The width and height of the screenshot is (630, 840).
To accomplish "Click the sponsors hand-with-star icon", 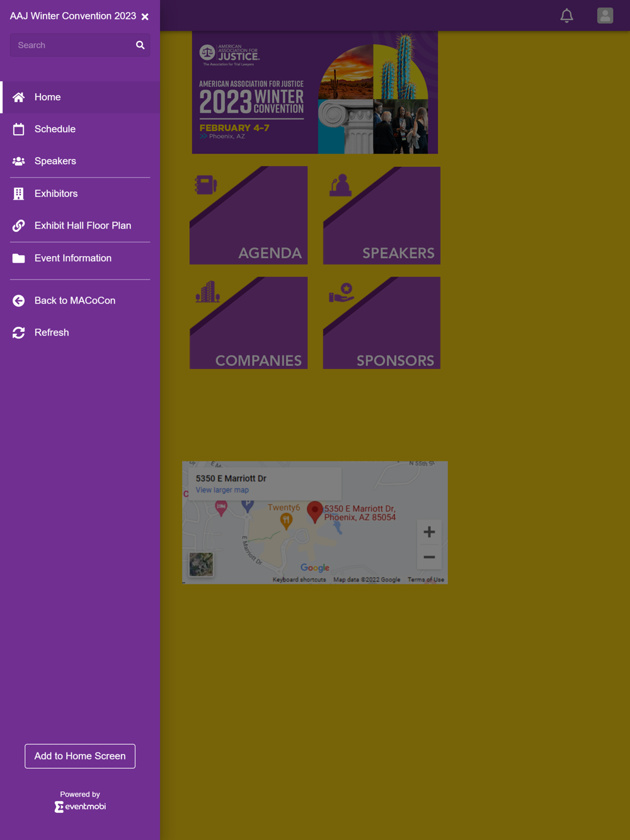I will [341, 293].
